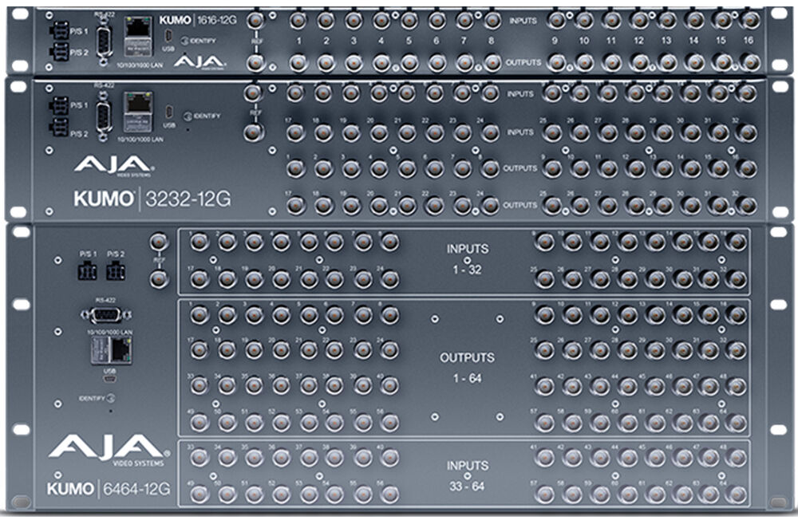Click the RS-422 serial port on 1616-12G

point(104,40)
